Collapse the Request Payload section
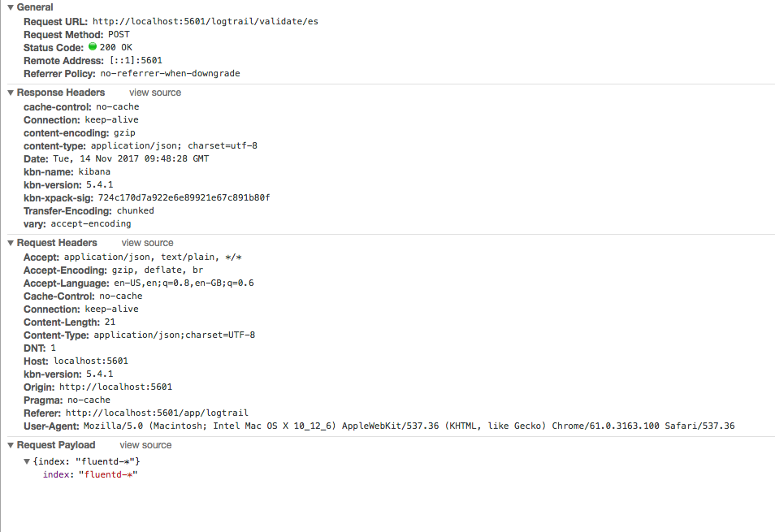 (x=9, y=444)
